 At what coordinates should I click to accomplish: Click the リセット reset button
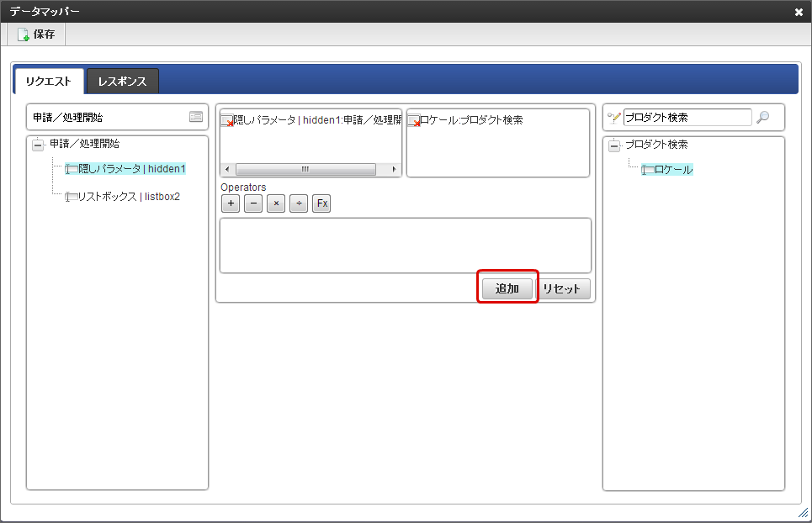coord(562,288)
